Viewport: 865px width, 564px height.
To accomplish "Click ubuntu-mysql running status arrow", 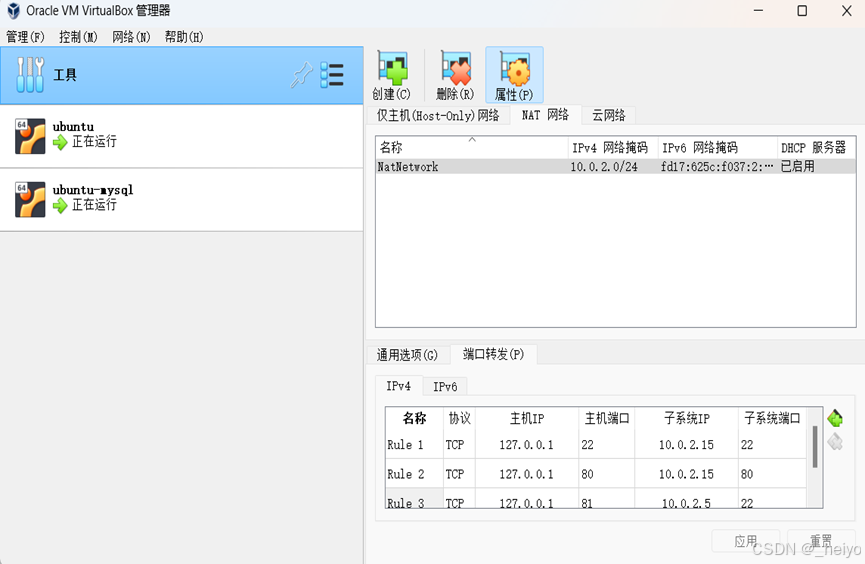I will click(60, 206).
